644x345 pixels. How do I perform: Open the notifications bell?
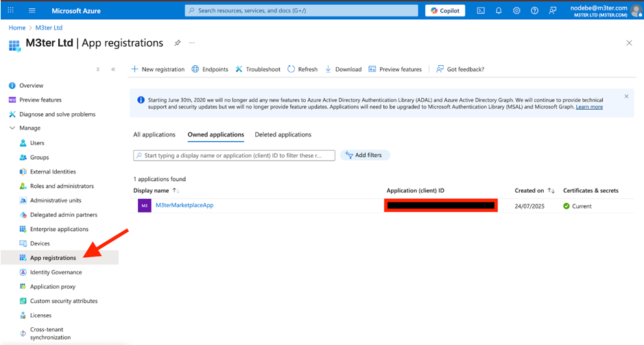tap(499, 11)
